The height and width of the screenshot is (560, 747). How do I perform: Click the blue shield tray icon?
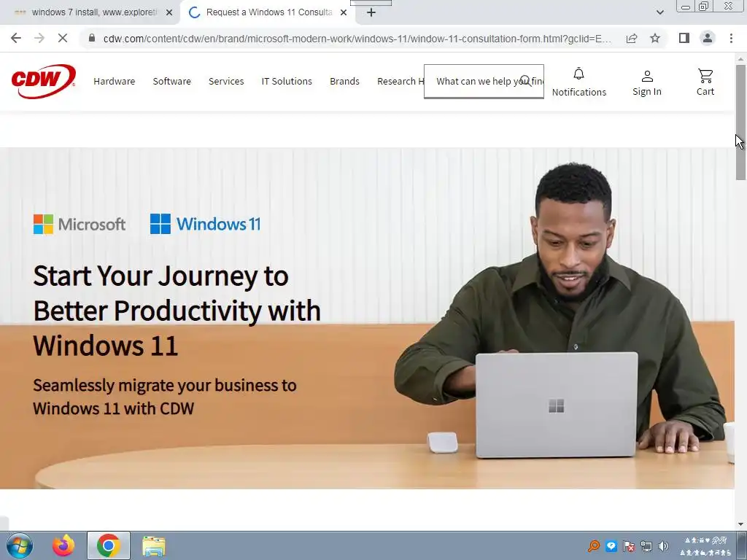tap(611, 546)
